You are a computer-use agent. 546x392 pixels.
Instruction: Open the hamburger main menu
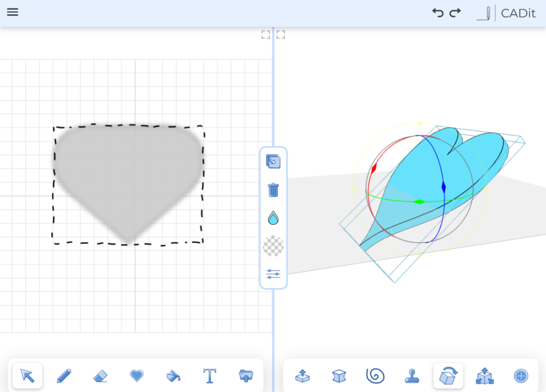13,12
